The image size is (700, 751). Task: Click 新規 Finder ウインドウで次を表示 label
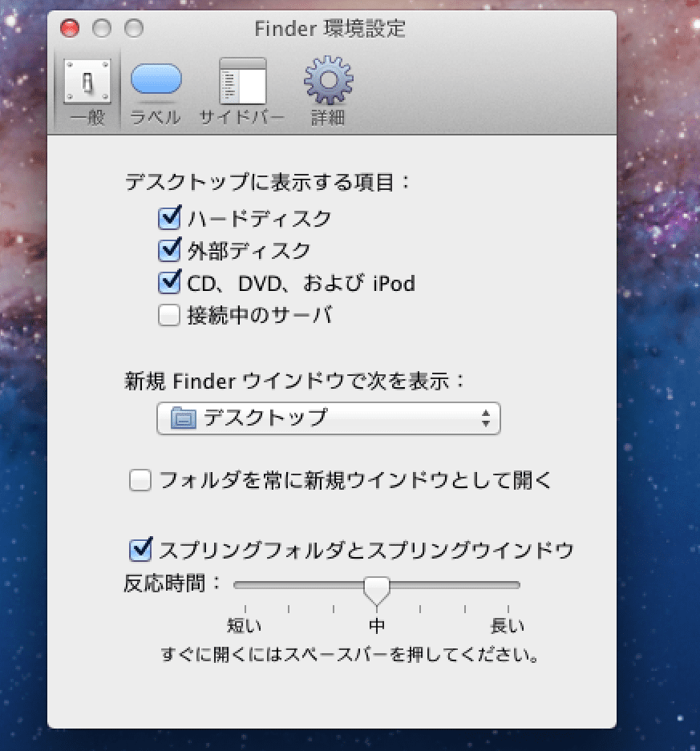(294, 382)
